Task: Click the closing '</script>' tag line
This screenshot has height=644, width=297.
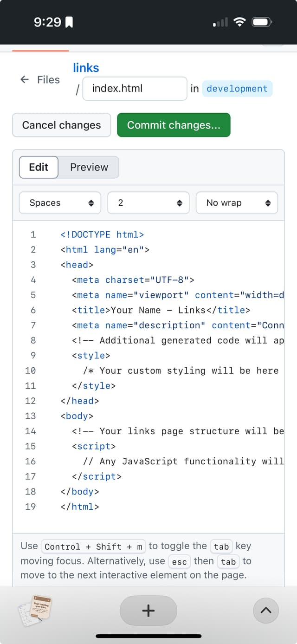Action: coord(97,476)
